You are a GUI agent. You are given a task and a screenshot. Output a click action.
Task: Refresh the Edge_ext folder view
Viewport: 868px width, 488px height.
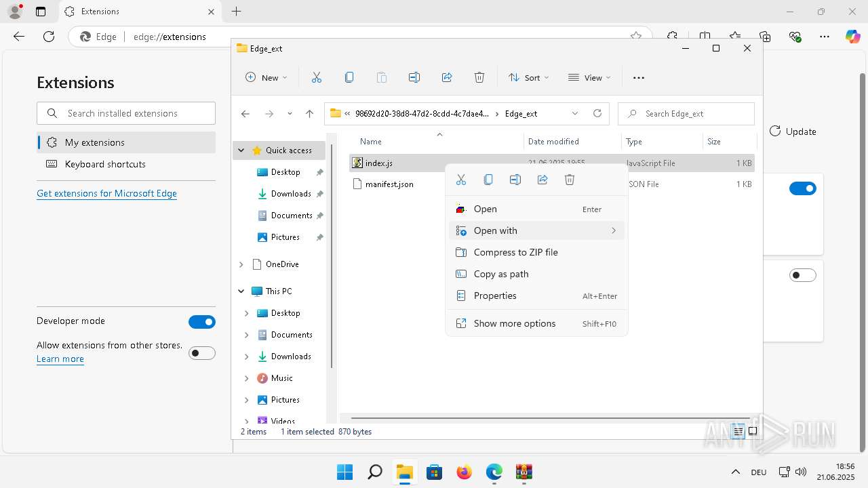(x=597, y=114)
